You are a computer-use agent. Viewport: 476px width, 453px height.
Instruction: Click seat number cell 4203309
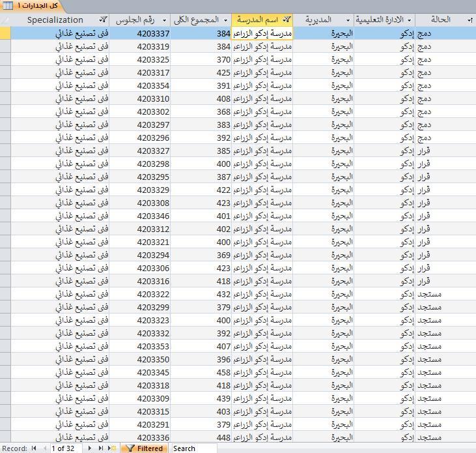pyautogui.click(x=139, y=399)
